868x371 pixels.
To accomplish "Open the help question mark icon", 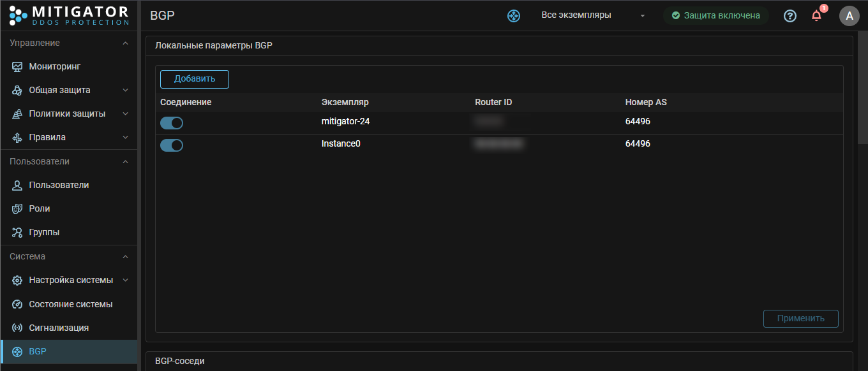I will pos(789,16).
